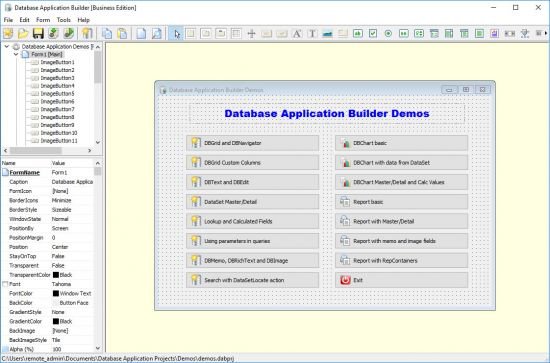Click the DBGrid Custom Columns button
This screenshot has height=363, width=550.
click(253, 163)
